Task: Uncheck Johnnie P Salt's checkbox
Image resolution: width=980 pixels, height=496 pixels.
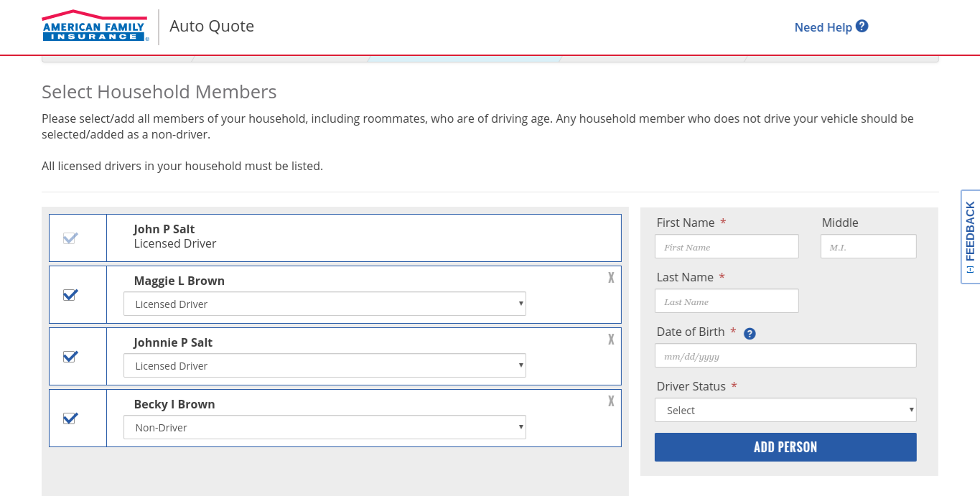Action: [70, 357]
